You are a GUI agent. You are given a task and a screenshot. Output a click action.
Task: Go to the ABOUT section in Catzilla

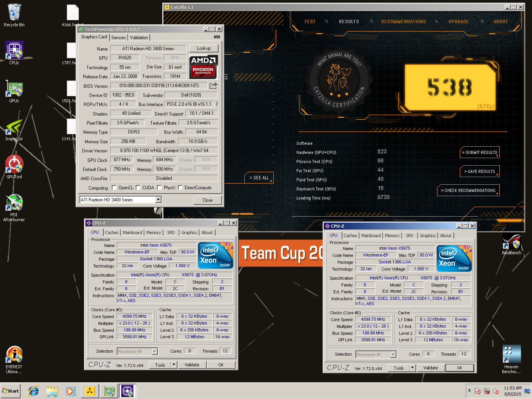click(x=500, y=22)
